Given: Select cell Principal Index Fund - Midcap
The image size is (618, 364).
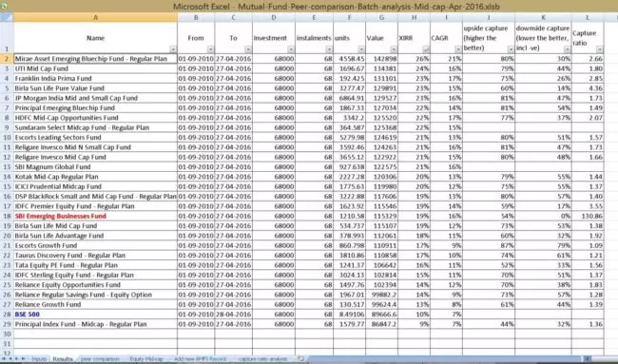Looking at the screenshot, I should [x=96, y=324].
